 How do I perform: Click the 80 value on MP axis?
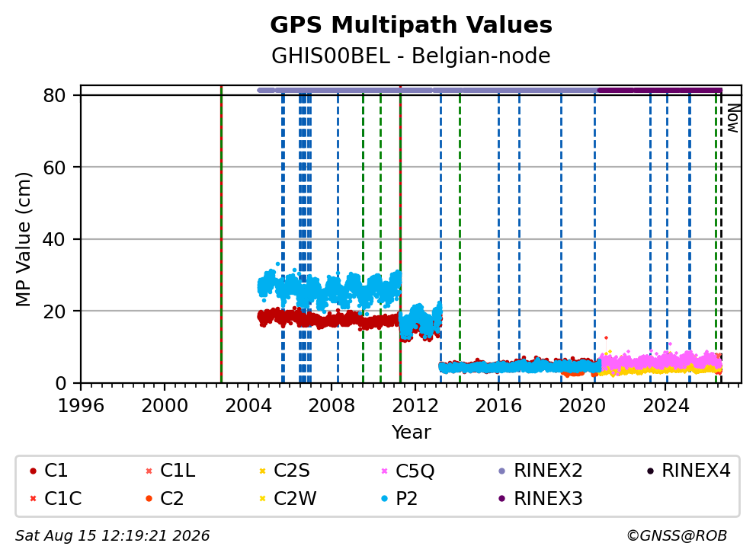point(54,95)
